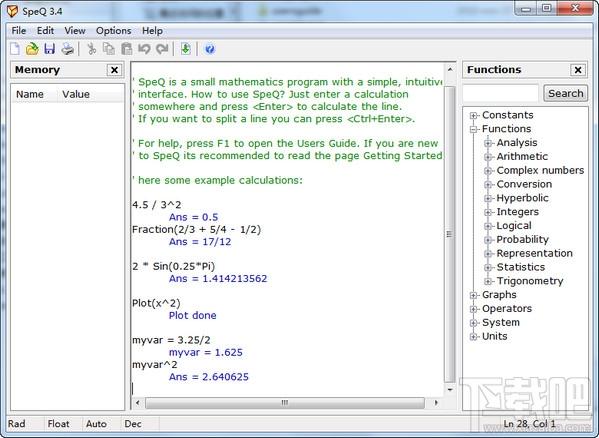Viewport: 599px width, 438px height.
Task: Open the Help menu
Action: pyautogui.click(x=152, y=31)
